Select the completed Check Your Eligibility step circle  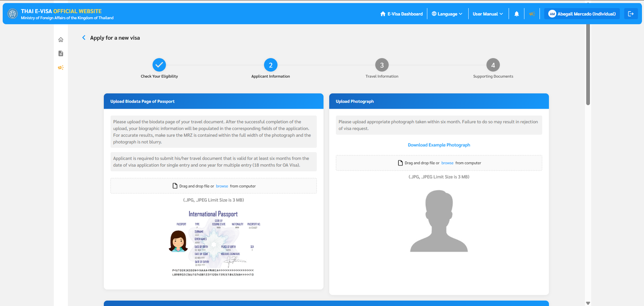(159, 65)
